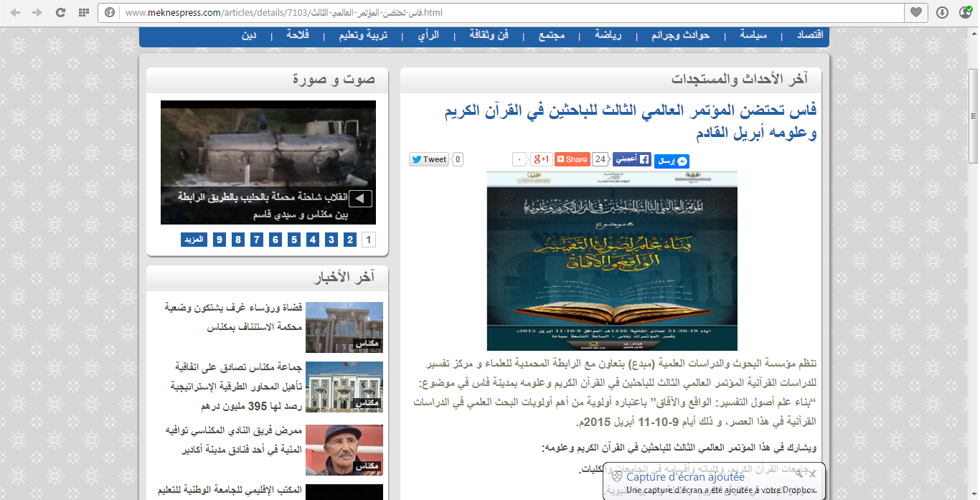Select video page 2 in the pagination
Viewport: 980px width, 500px height.
[349, 240]
